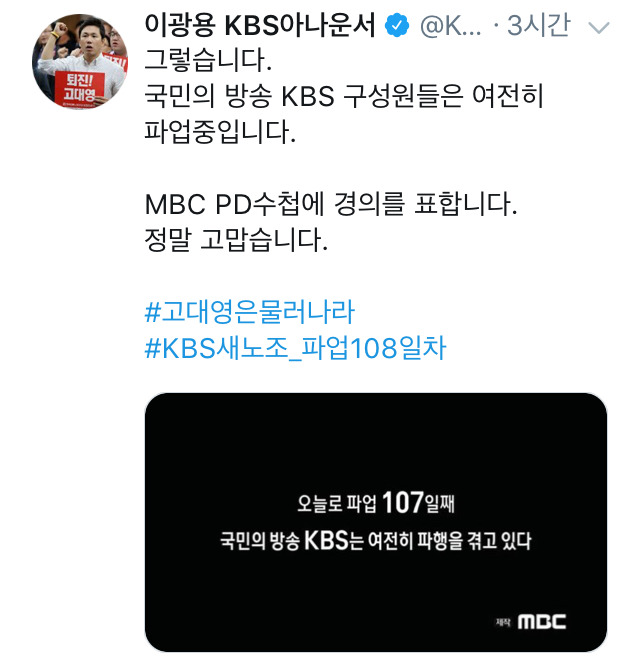This screenshot has width=640, height=667.
Task: Click the large 107 number in image
Action: pyautogui.click(x=403, y=502)
